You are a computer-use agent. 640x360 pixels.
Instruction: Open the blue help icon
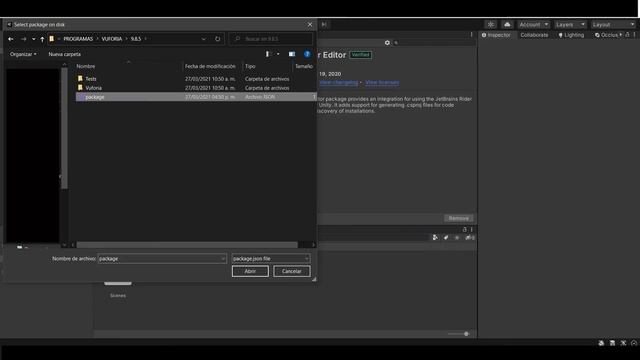[x=307, y=54]
